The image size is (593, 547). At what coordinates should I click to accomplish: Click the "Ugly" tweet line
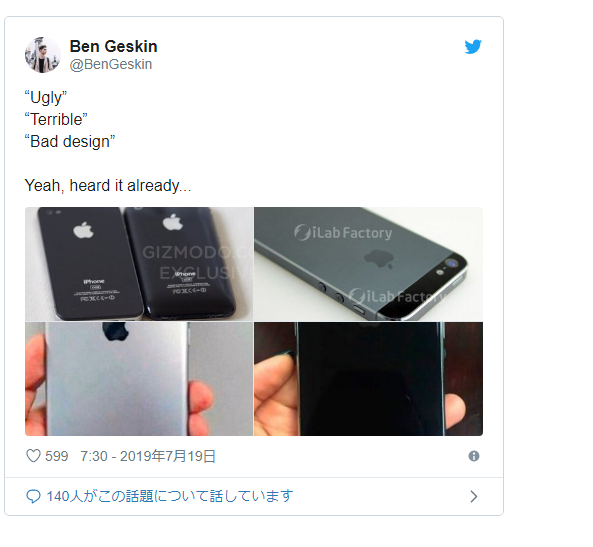46,98
